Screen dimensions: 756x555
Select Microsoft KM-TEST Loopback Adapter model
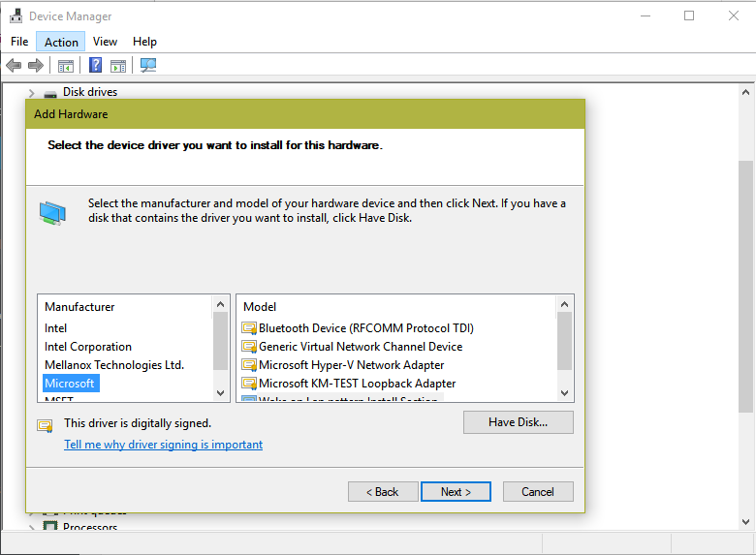point(357,384)
